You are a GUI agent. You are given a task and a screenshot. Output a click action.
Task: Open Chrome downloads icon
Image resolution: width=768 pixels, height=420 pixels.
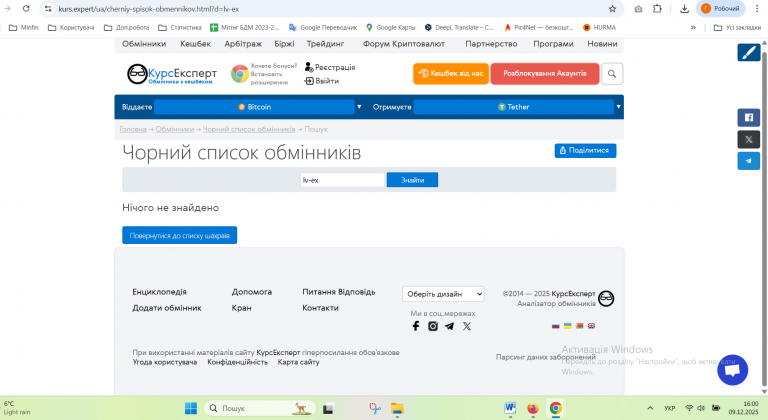click(x=684, y=9)
